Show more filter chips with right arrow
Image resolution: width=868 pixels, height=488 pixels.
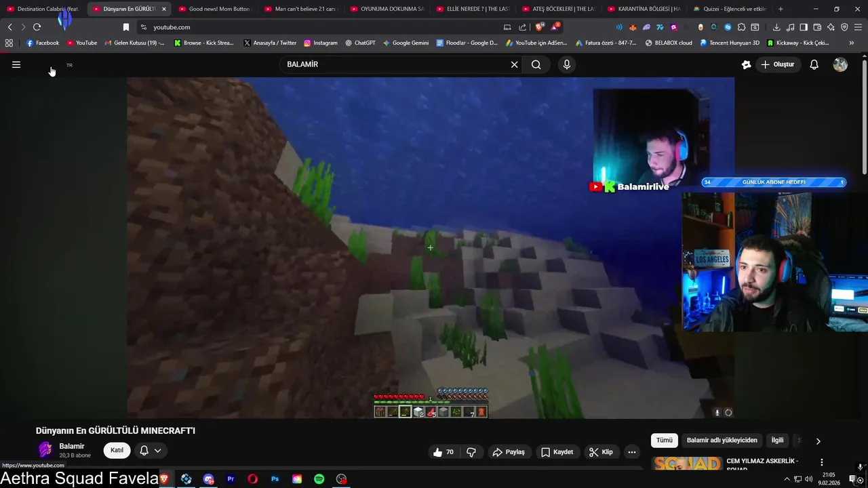[818, 441]
